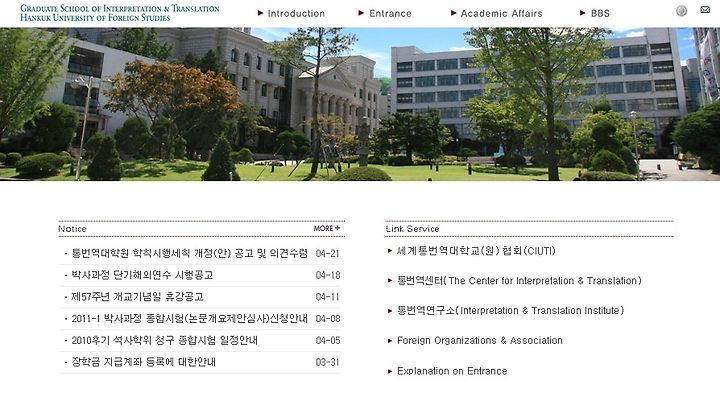This screenshot has width=720, height=393.
Task: Click the envelope mail icon
Action: coord(705,9)
